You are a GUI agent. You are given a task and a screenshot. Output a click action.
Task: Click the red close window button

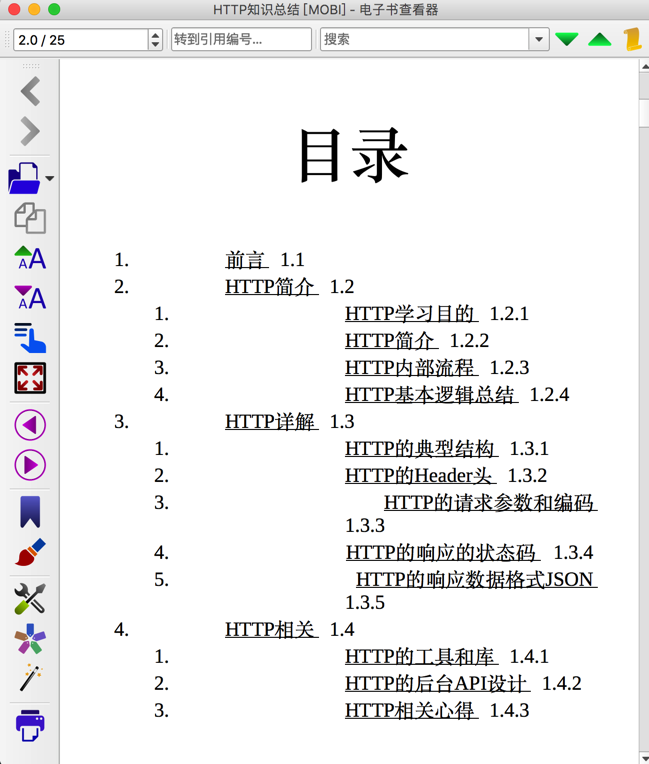coord(14,9)
